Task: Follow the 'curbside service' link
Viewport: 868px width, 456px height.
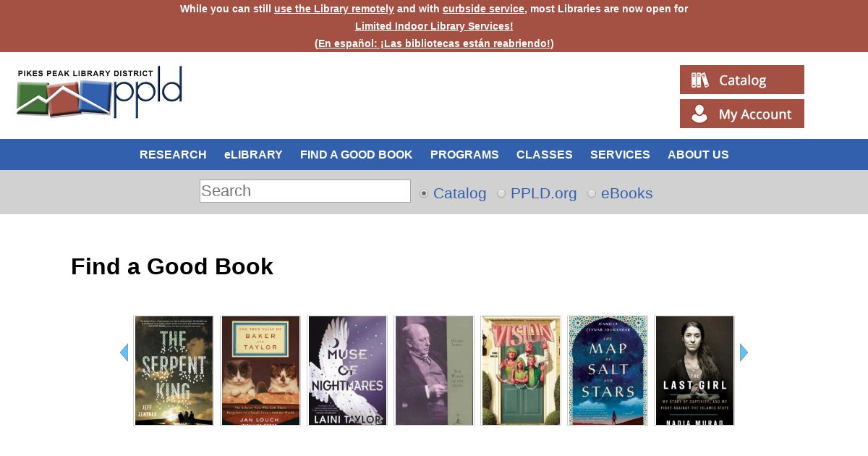Action: [x=483, y=9]
